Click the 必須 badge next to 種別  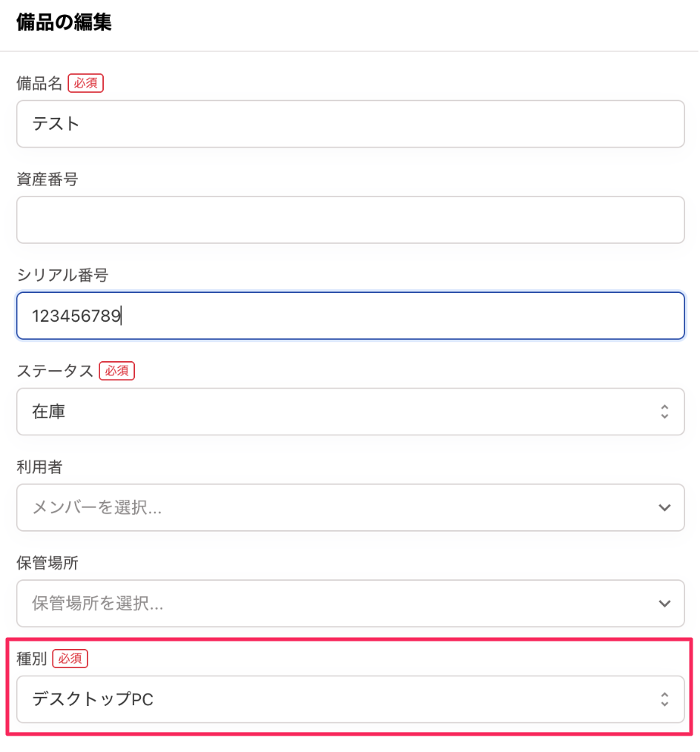point(70,659)
